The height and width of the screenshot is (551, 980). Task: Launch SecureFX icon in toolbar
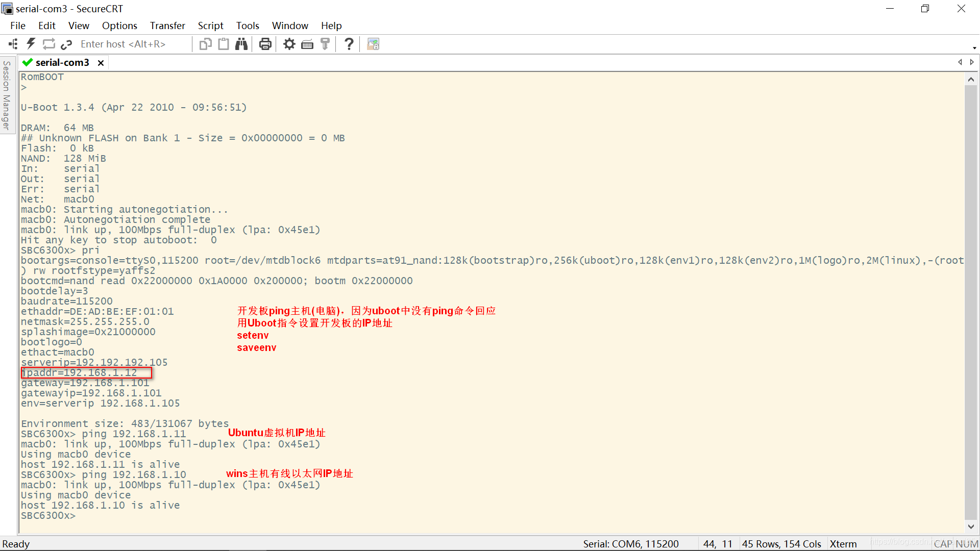373,44
